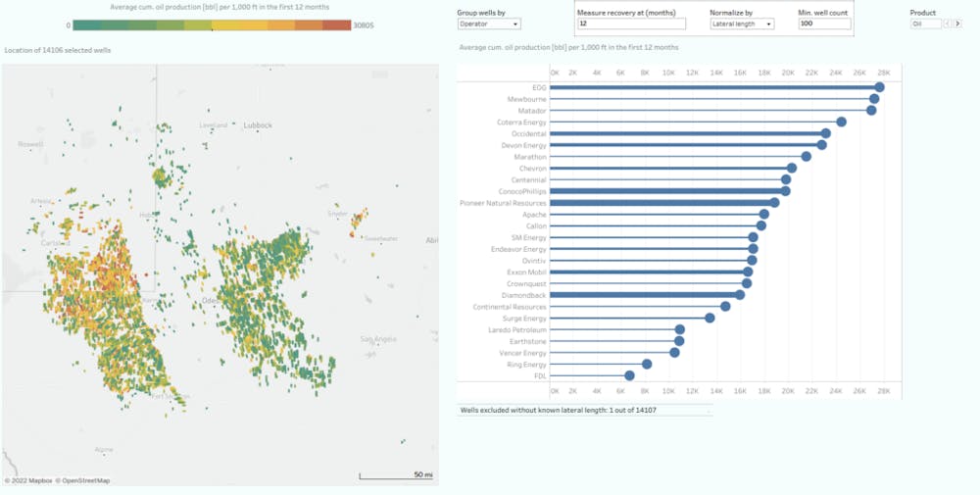This screenshot has width=980, height=495.
Task: Click the Snyder well cluster on map
Action: click(359, 221)
